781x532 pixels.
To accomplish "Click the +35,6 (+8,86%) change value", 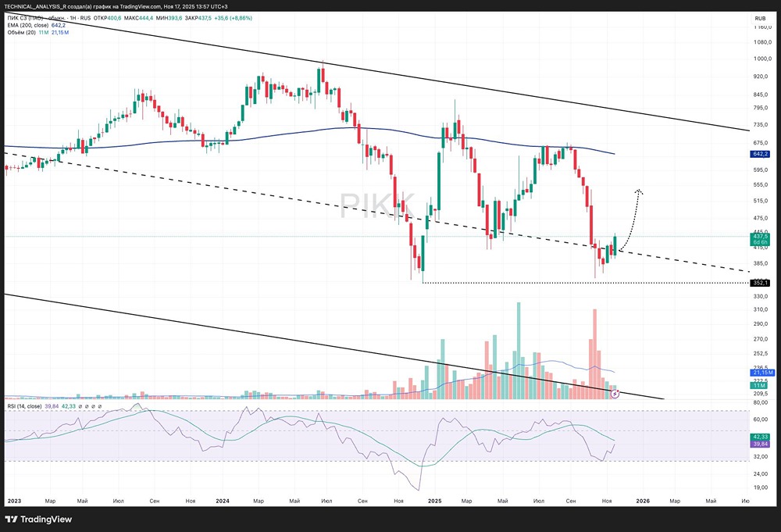I will (x=233, y=18).
